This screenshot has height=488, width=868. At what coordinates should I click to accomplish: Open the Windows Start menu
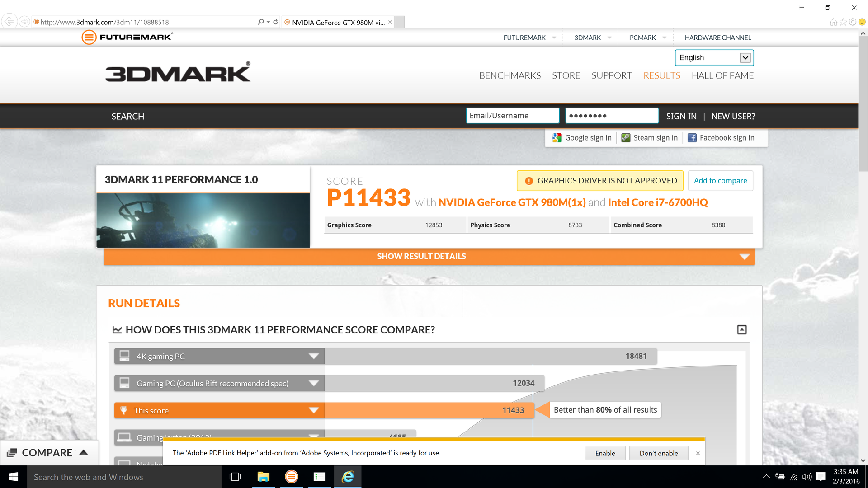(x=14, y=477)
